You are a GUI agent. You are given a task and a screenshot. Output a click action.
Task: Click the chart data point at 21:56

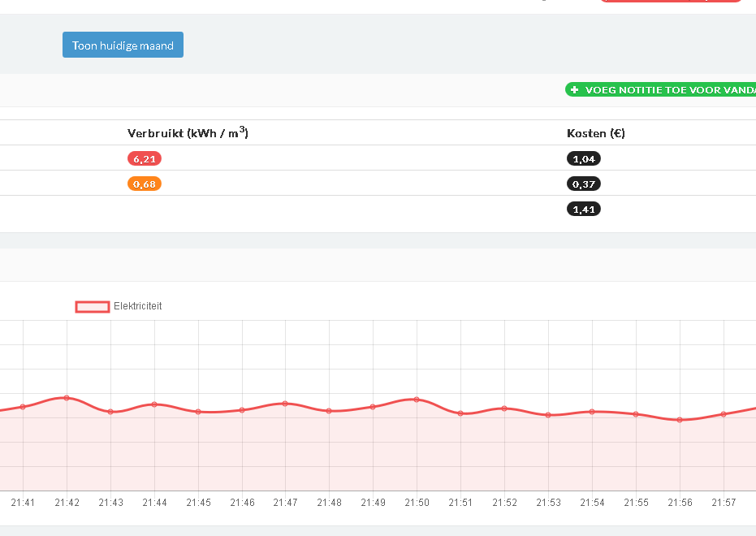pyautogui.click(x=680, y=420)
